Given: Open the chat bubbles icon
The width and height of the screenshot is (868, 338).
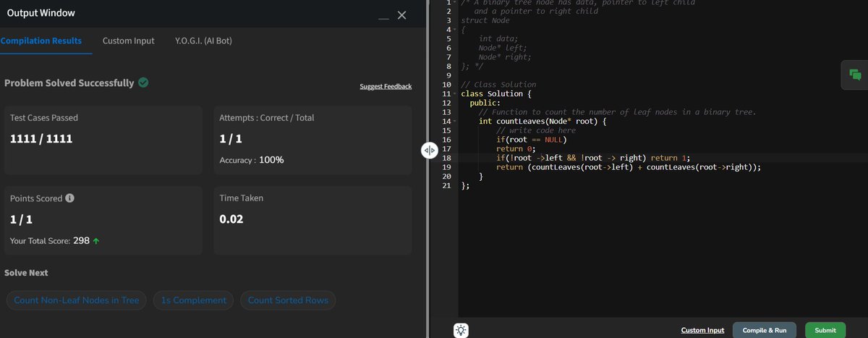Looking at the screenshot, I should (x=855, y=75).
